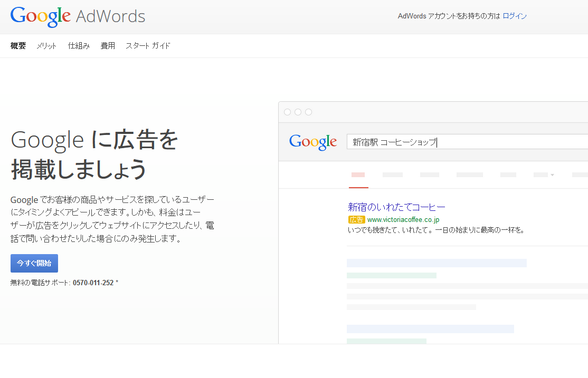Click the Google AdWords logo
The image size is (588, 378).
pyautogui.click(x=78, y=16)
